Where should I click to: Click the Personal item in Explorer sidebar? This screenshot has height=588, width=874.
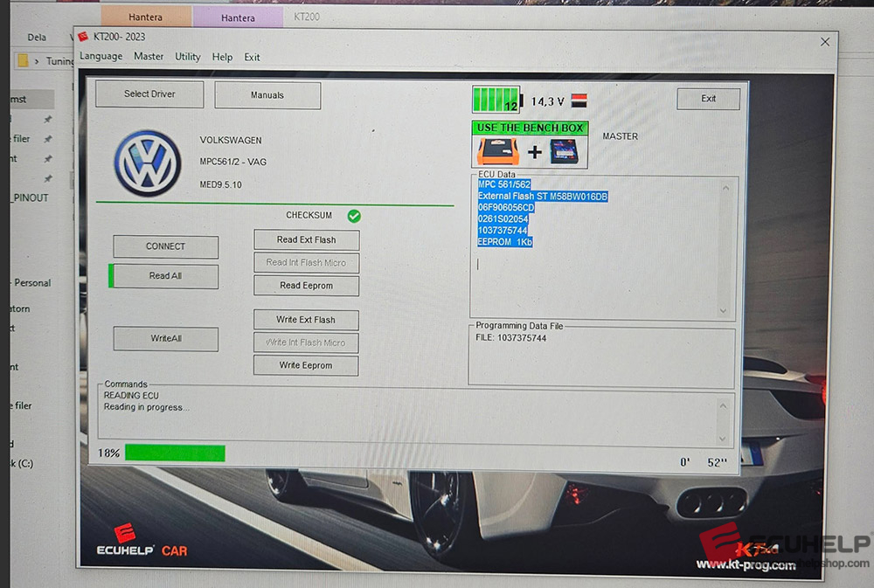pyautogui.click(x=31, y=282)
